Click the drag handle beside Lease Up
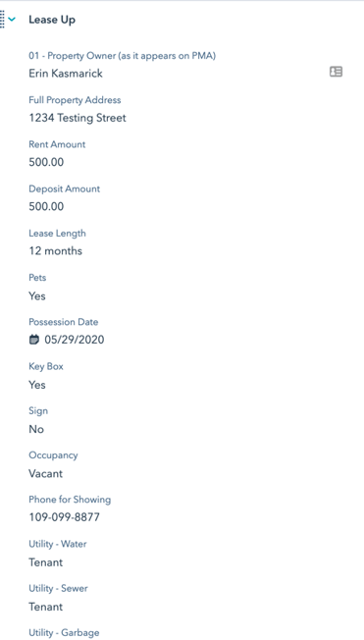Screen dimensions: 364x640 pos(2,20)
